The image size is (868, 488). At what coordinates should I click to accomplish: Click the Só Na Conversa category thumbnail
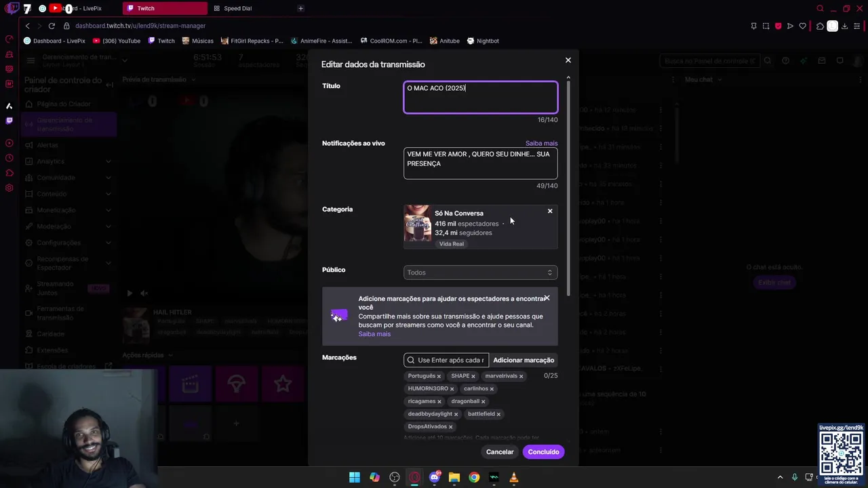coord(418,224)
